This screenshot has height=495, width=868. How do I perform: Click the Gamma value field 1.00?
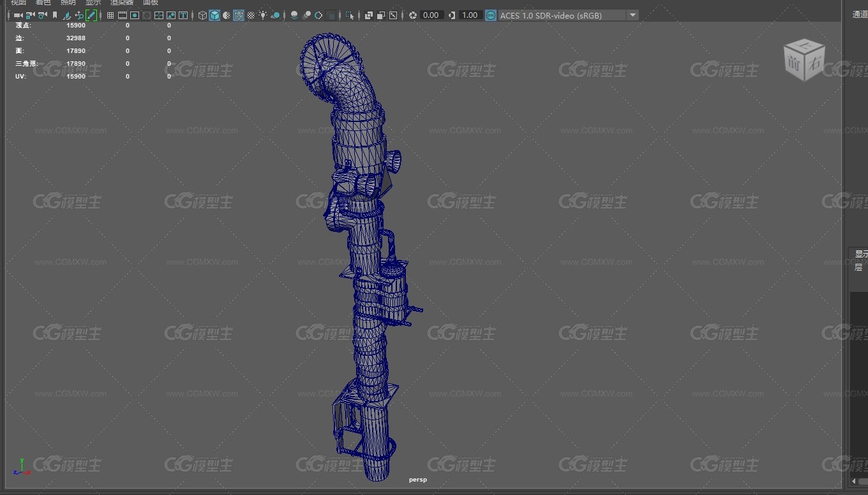click(470, 15)
